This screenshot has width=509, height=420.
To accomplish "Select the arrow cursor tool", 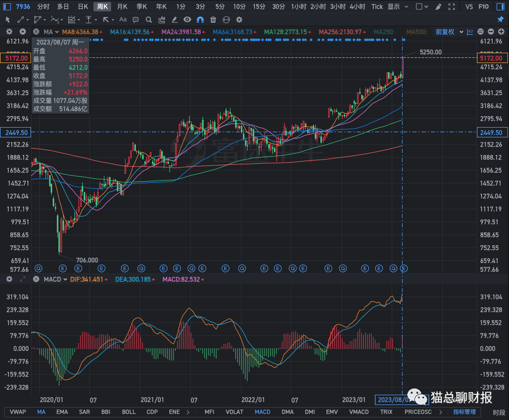I will pos(8,20).
